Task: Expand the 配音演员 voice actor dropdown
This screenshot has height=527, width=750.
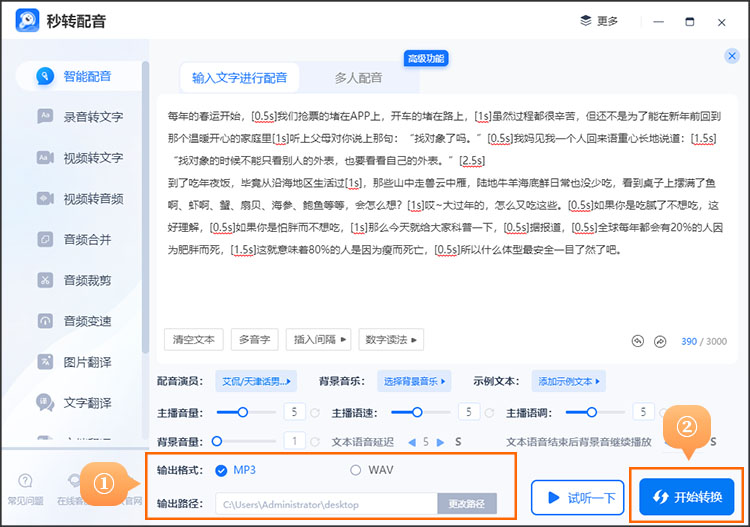Action: click(x=257, y=382)
